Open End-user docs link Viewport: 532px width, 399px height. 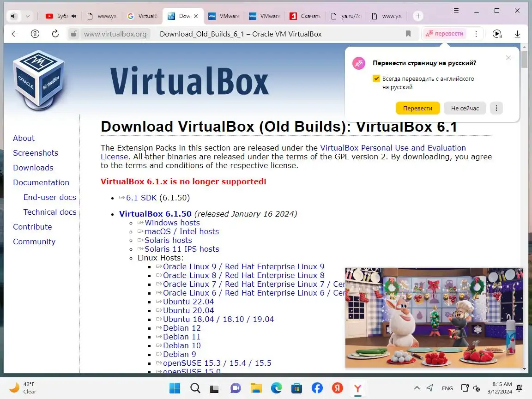click(x=49, y=197)
